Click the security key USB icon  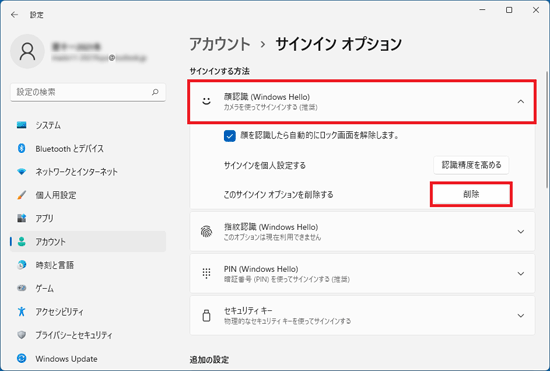(207, 315)
